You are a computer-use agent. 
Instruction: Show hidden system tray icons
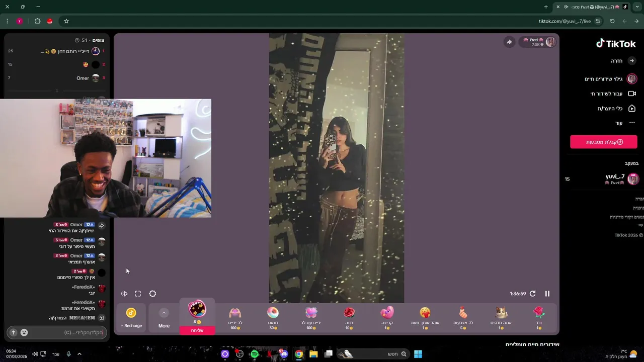click(79, 354)
